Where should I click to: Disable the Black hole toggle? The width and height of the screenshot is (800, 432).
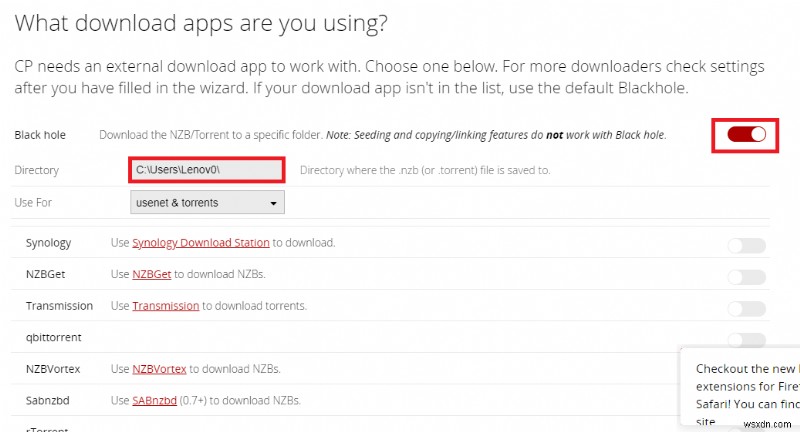746,135
